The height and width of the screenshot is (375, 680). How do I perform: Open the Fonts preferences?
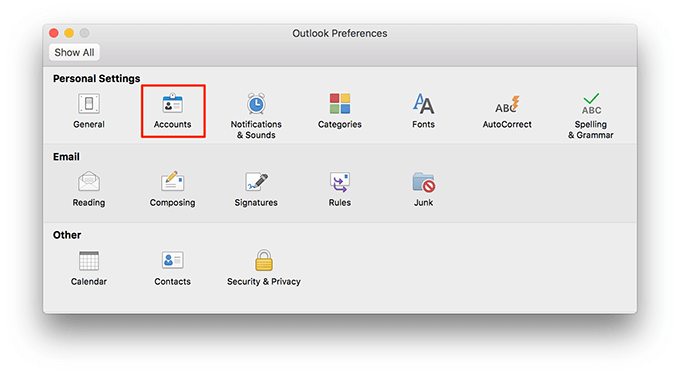tap(423, 111)
